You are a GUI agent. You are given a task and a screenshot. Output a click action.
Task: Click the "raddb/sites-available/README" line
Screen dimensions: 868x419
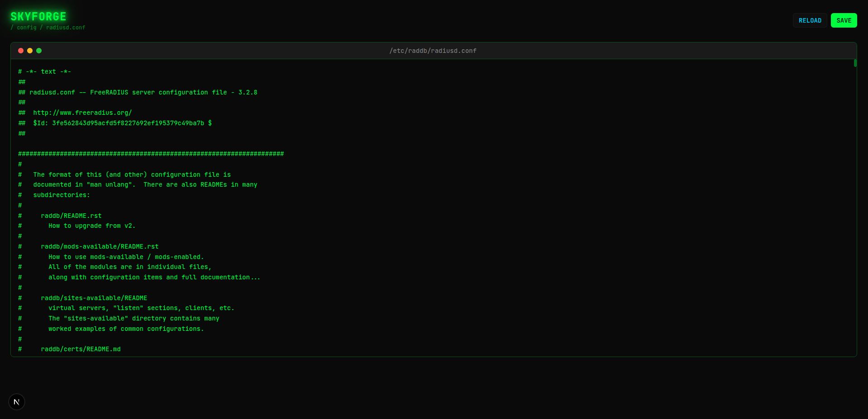[94, 298]
